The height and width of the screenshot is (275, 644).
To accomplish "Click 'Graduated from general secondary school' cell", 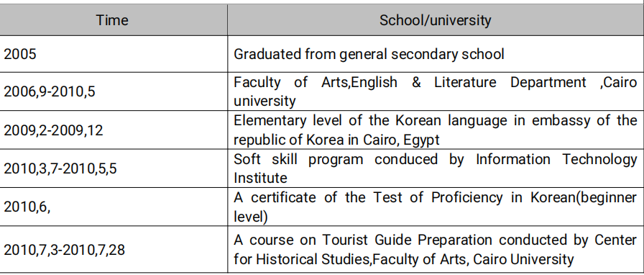I will click(436, 54).
